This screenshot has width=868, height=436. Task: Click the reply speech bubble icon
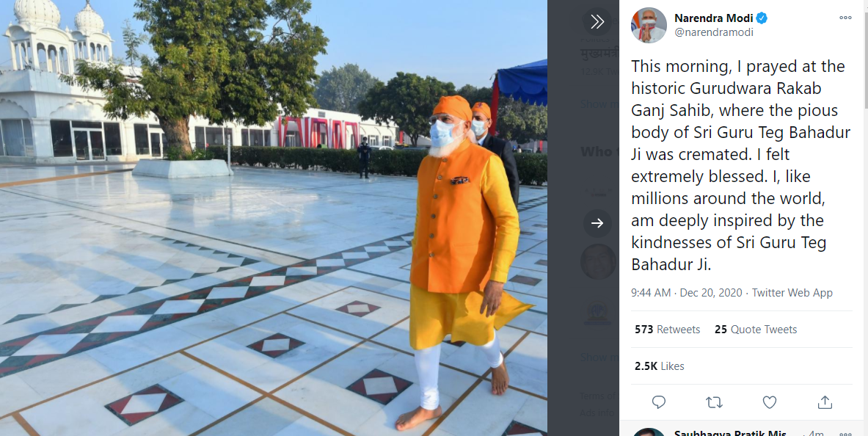click(x=659, y=402)
